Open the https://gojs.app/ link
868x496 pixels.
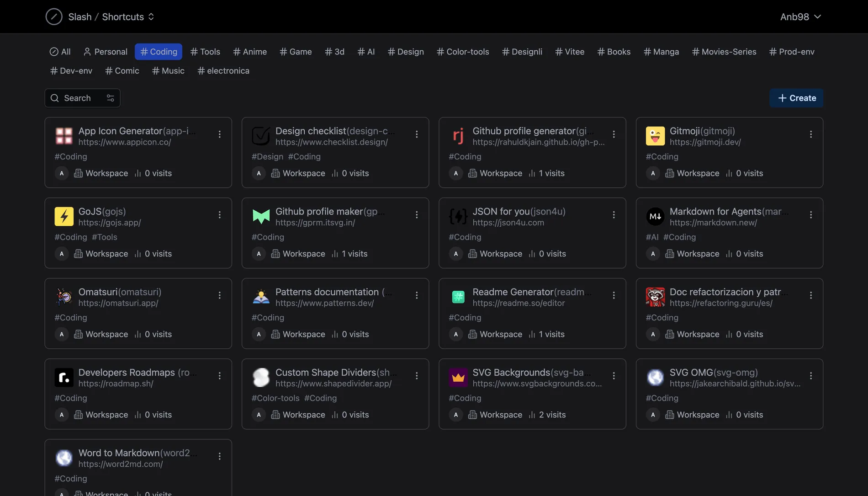click(x=110, y=223)
